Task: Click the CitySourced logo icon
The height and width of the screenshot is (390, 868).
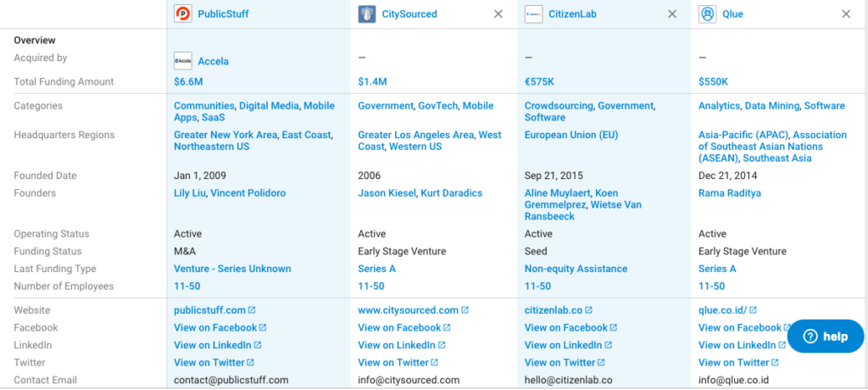Action: [367, 14]
